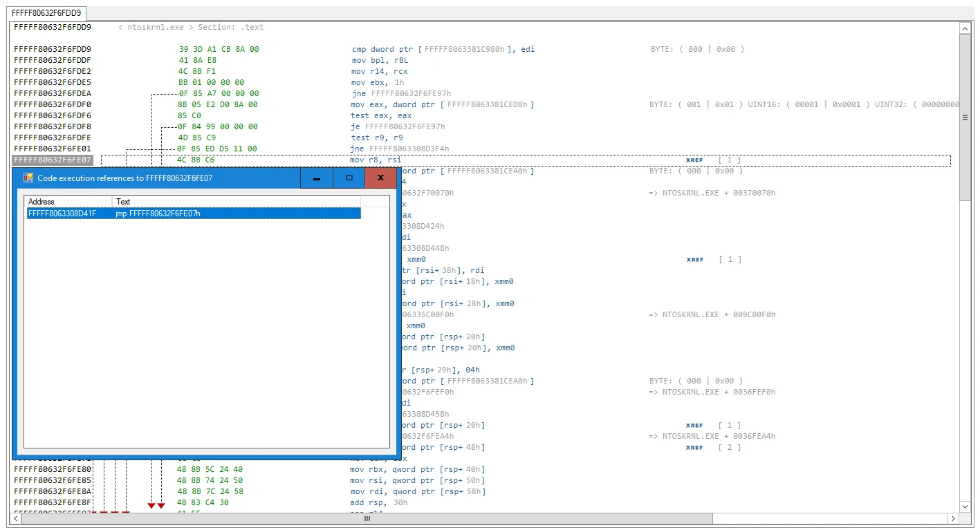Click the references dialog title bar icon
The image size is (980, 530).
point(28,178)
